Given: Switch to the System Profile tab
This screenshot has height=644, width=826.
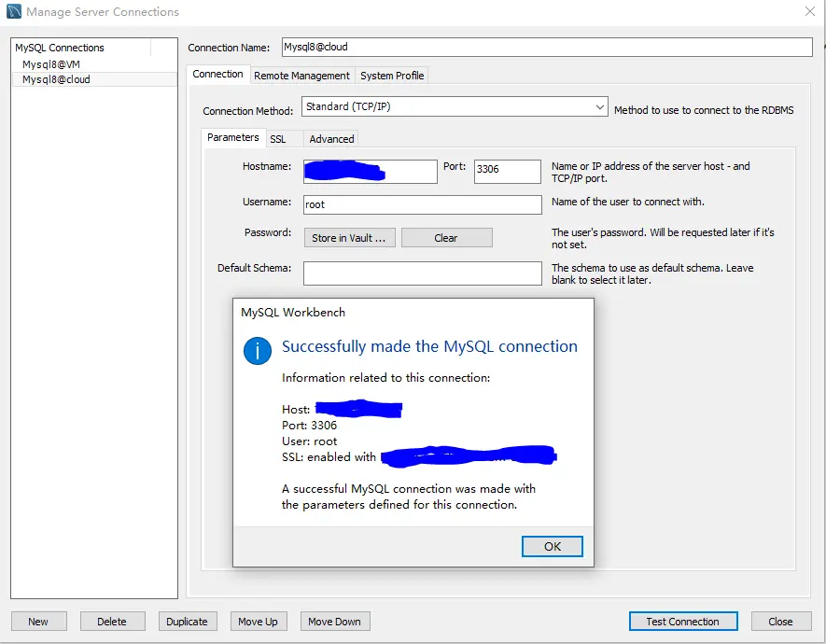Looking at the screenshot, I should (x=392, y=76).
